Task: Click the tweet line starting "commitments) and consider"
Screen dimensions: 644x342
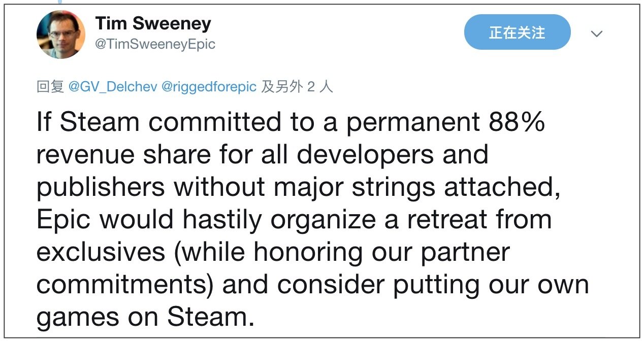Action: click(312, 285)
